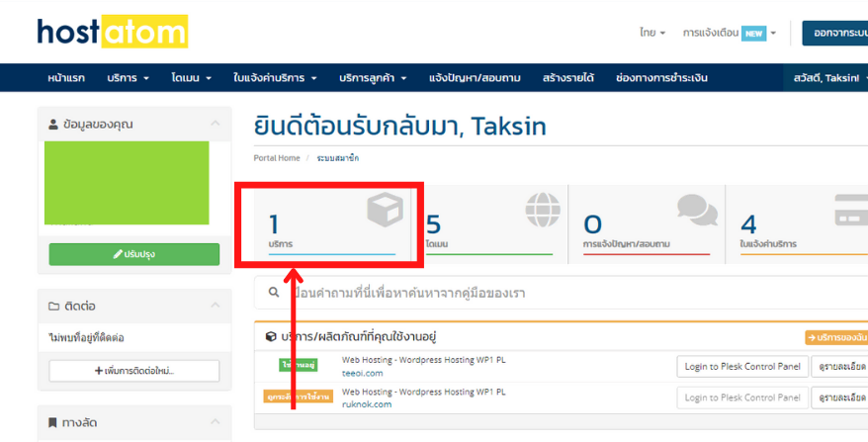This screenshot has width=868, height=442.
Task: Click the 4 ใบแจ้งค่าบริการ tile
Action: pyautogui.click(x=797, y=224)
